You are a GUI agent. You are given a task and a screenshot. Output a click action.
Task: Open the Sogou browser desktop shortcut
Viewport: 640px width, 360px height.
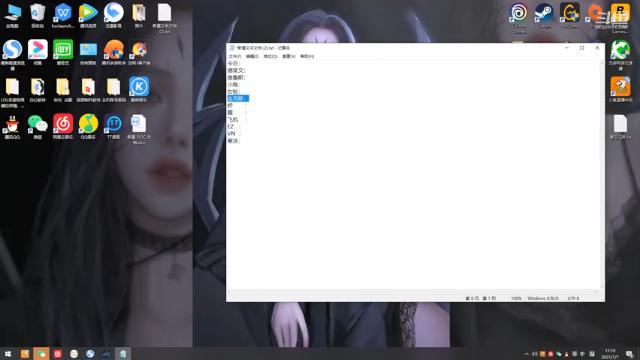[x=12, y=53]
